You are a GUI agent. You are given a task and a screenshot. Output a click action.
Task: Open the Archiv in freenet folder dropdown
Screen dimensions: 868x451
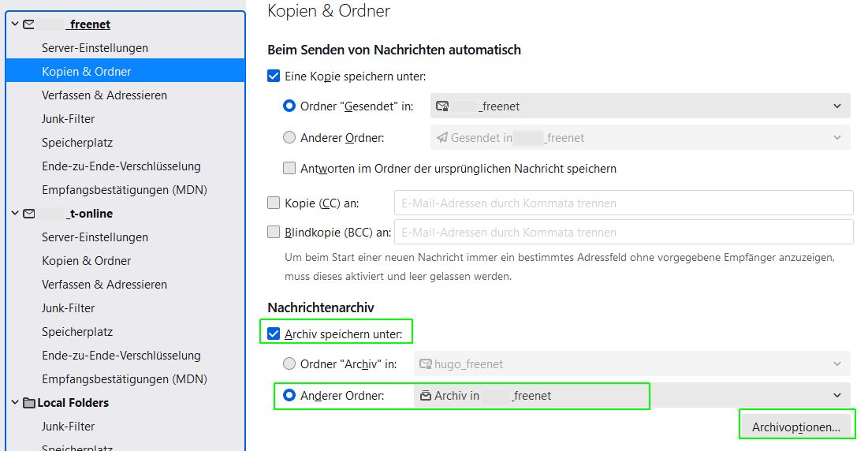coord(631,395)
